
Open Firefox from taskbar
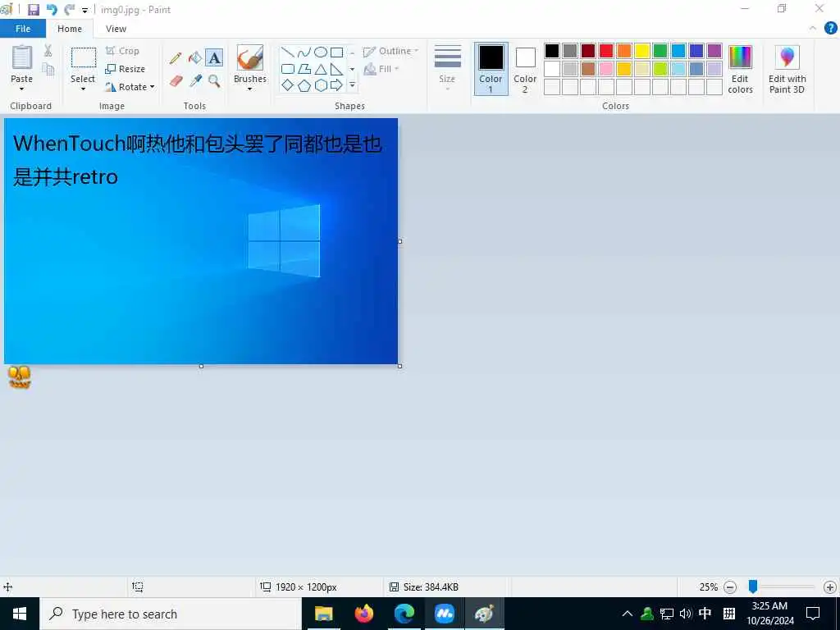pos(363,614)
